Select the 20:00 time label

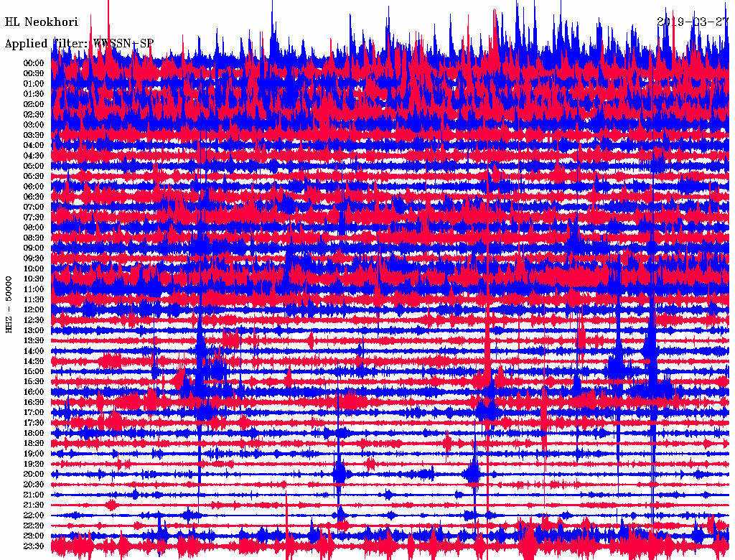click(34, 475)
